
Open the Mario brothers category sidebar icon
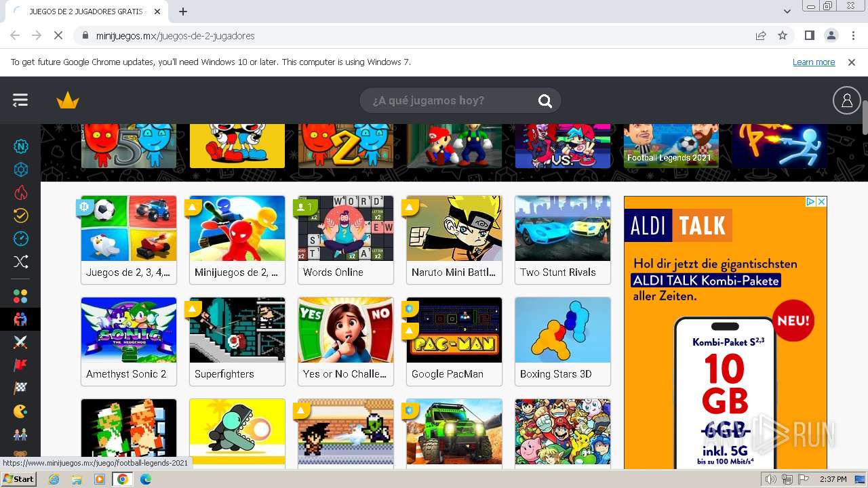21,434
